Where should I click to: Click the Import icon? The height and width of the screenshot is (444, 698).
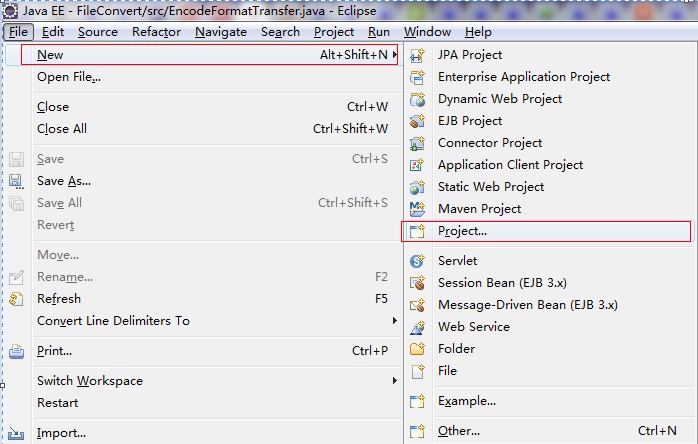coord(16,433)
